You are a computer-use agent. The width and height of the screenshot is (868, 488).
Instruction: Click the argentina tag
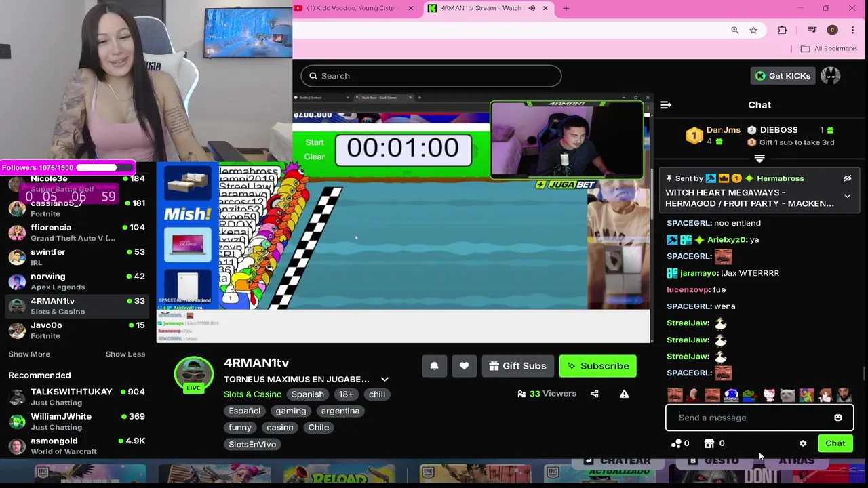click(x=340, y=411)
